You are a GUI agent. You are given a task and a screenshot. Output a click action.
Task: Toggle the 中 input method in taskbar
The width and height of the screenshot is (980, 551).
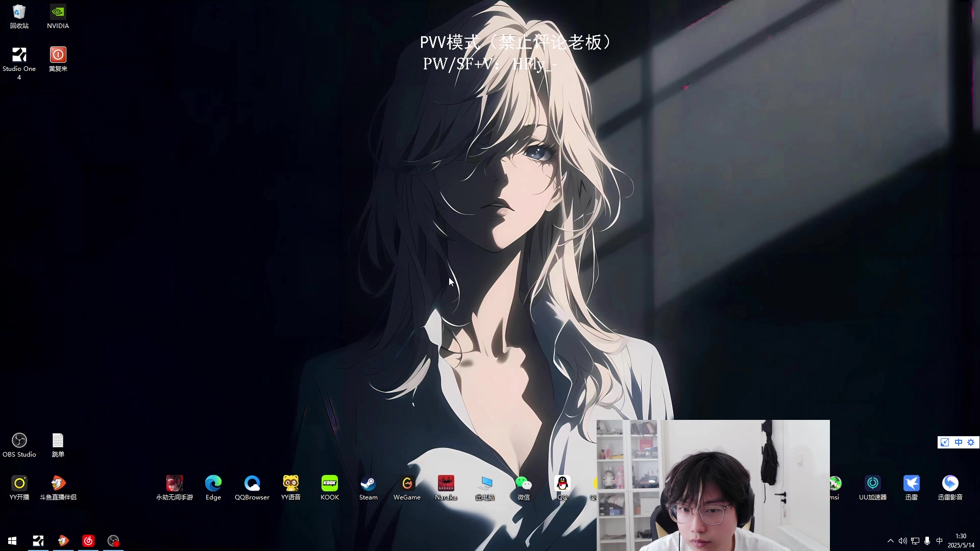click(940, 541)
